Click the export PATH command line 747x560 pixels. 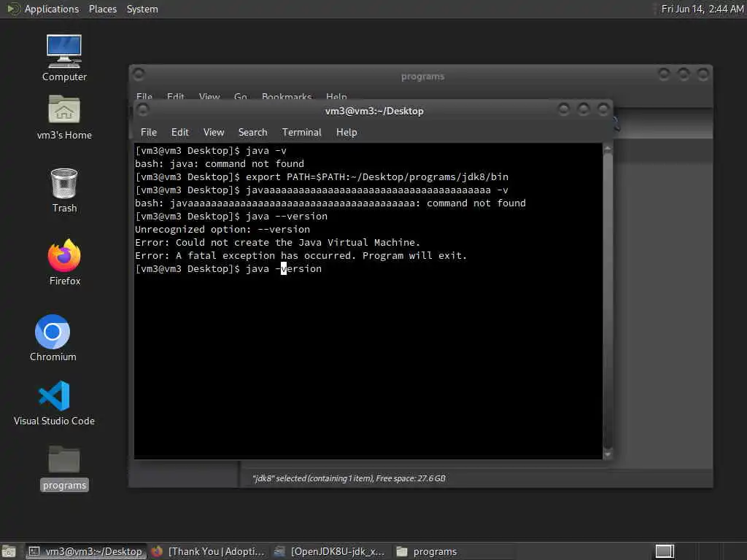pyautogui.click(x=322, y=176)
